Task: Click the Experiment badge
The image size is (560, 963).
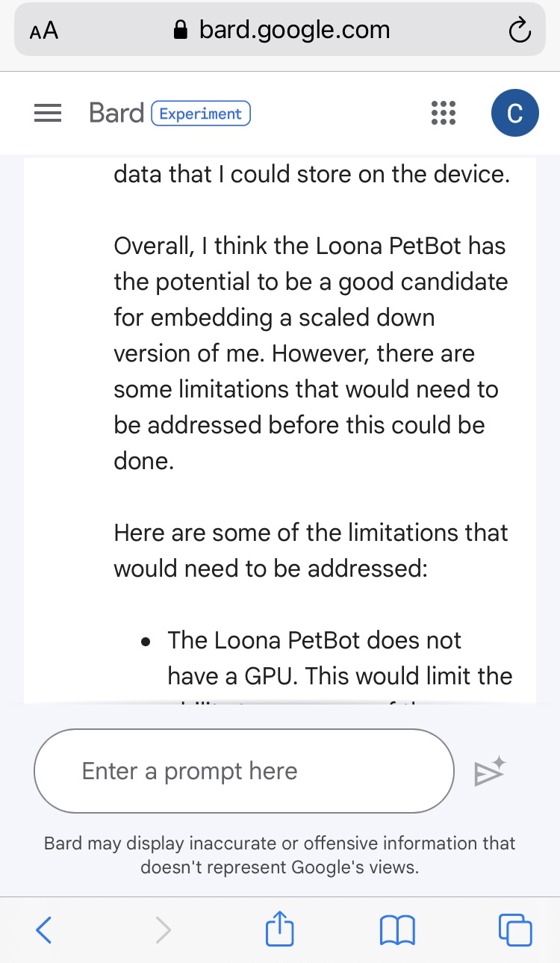Action: tap(201, 114)
